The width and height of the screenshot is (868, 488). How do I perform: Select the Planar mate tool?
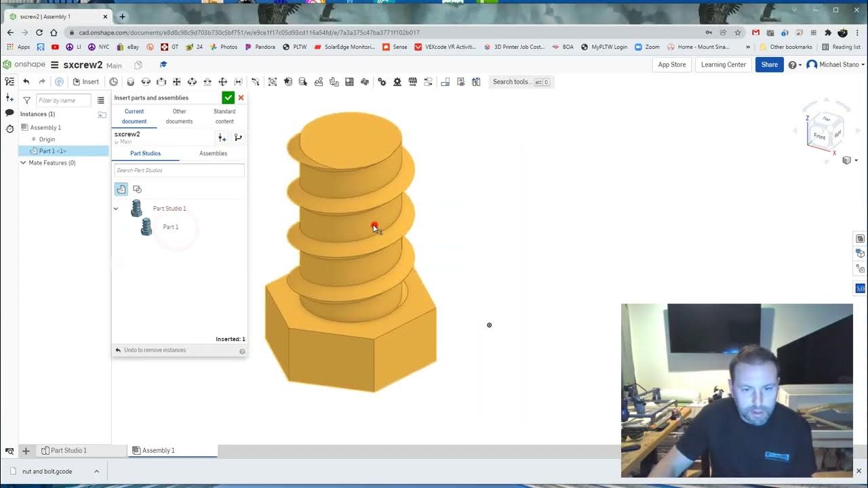(x=176, y=81)
